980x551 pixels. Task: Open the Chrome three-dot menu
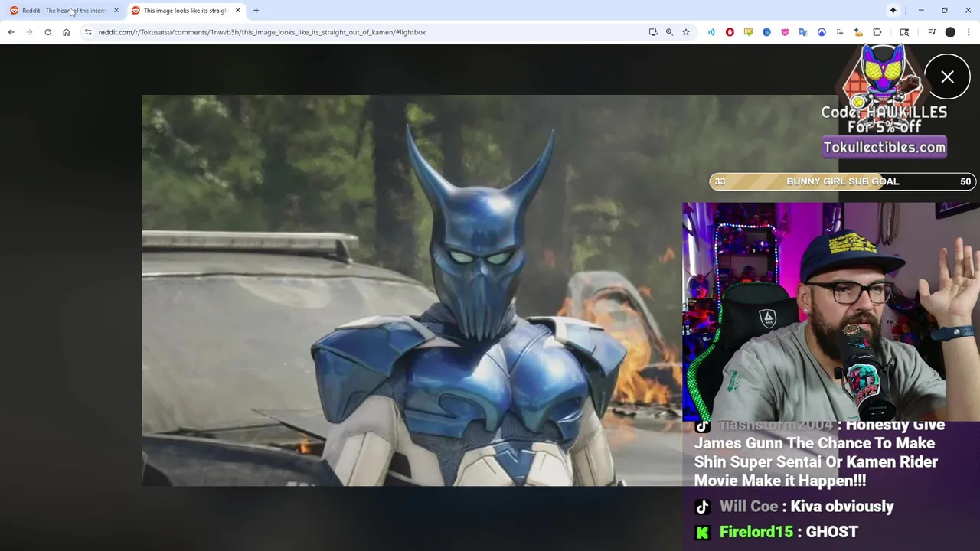[x=969, y=32]
